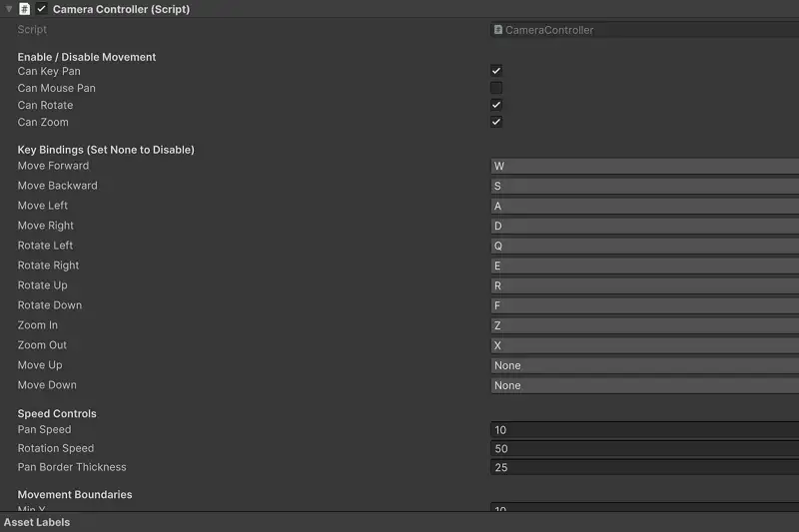Click the Rotate Right label
The image size is (799, 532).
(x=48, y=266)
